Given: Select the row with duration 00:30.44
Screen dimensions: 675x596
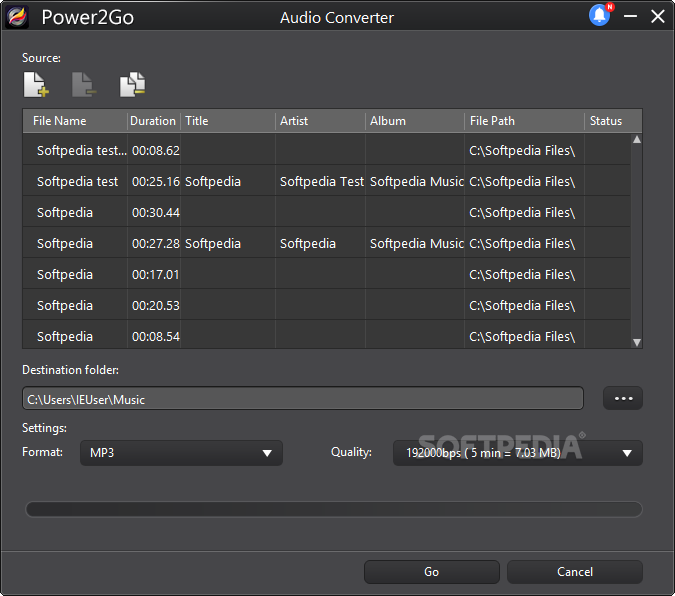Looking at the screenshot, I should [327, 212].
